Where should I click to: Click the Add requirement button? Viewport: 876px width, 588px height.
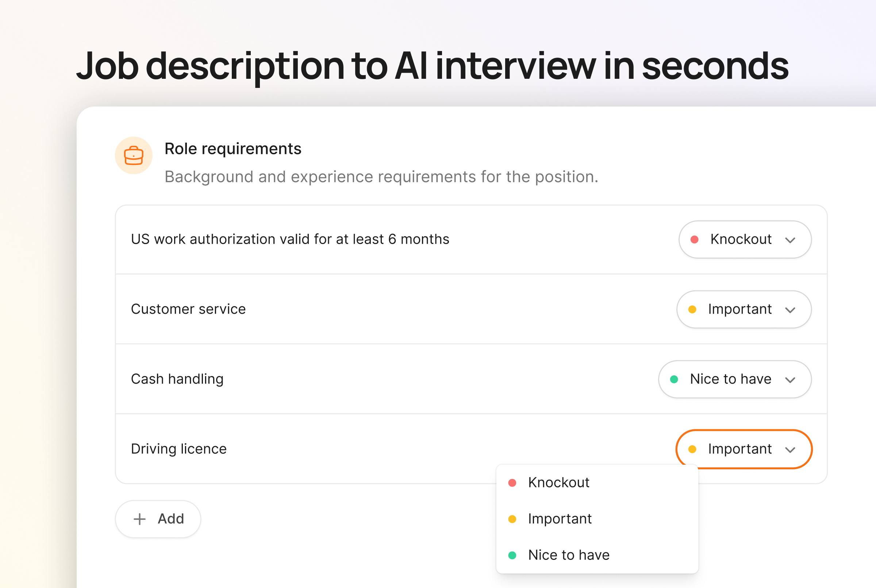[158, 519]
